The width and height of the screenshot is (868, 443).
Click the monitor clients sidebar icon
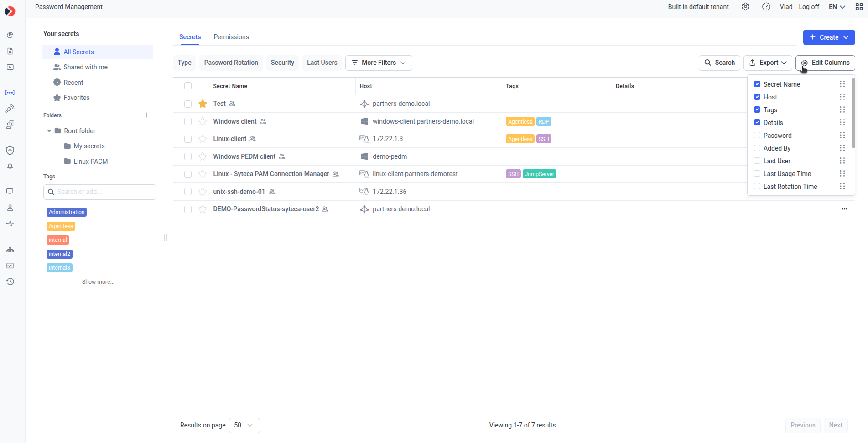[x=10, y=192]
